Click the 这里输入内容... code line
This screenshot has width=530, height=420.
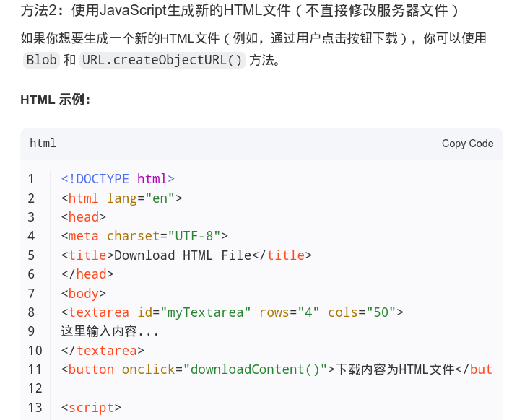pyautogui.click(x=110, y=331)
